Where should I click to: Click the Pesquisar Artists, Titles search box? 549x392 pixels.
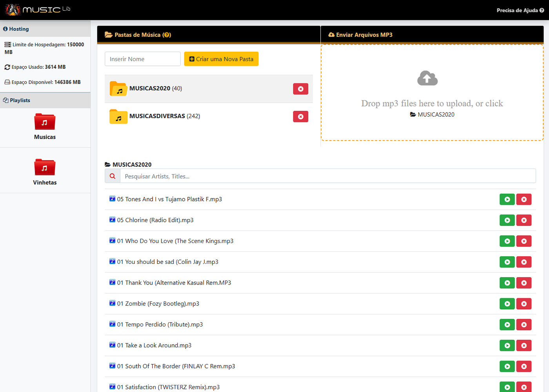point(327,176)
